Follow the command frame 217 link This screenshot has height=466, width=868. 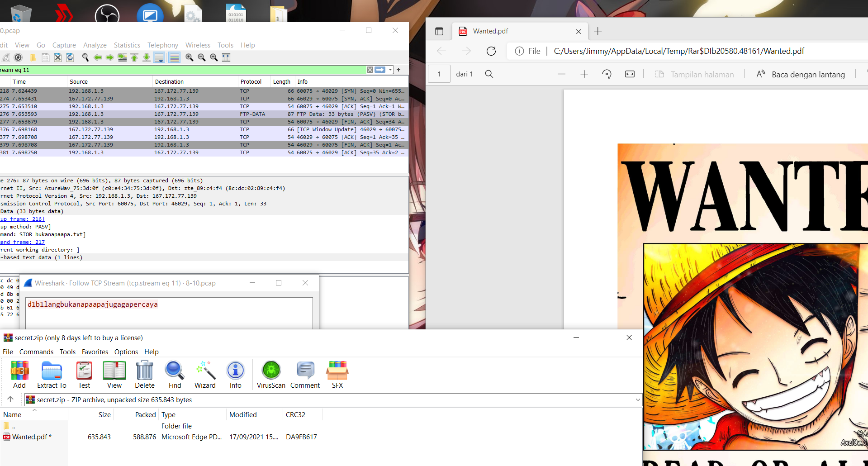coord(22,242)
